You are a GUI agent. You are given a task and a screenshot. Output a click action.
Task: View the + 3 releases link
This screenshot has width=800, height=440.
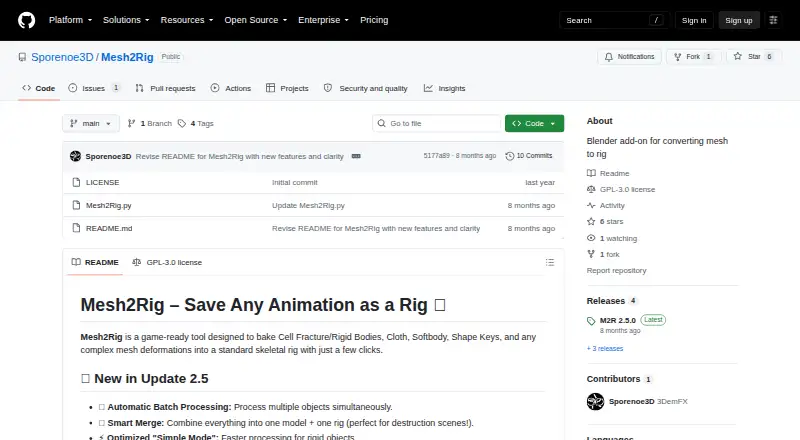(x=605, y=349)
